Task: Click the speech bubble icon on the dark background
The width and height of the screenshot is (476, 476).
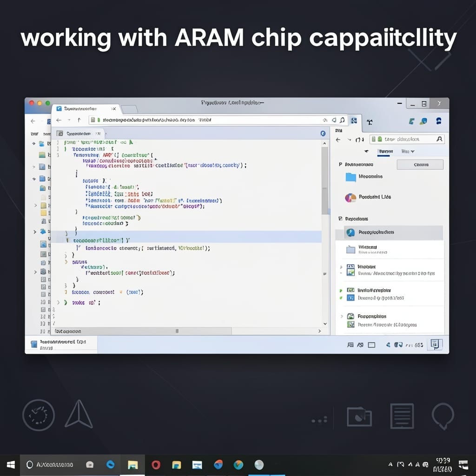Action: 443,416
